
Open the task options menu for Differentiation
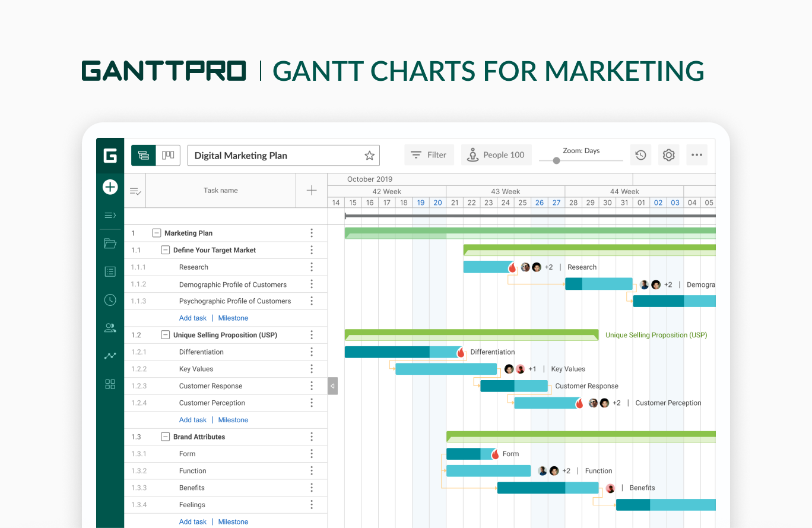pyautogui.click(x=312, y=352)
